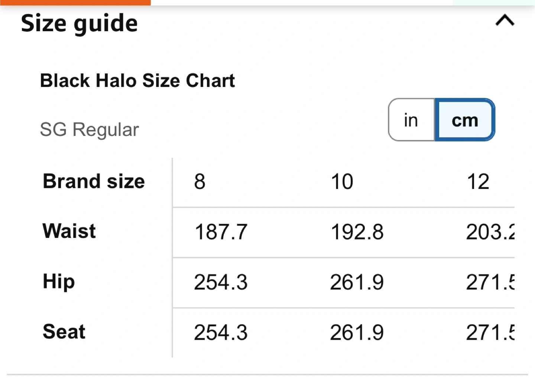Image resolution: width=535 pixels, height=392 pixels.
Task: Click brand size 10 column header
Action: (342, 182)
